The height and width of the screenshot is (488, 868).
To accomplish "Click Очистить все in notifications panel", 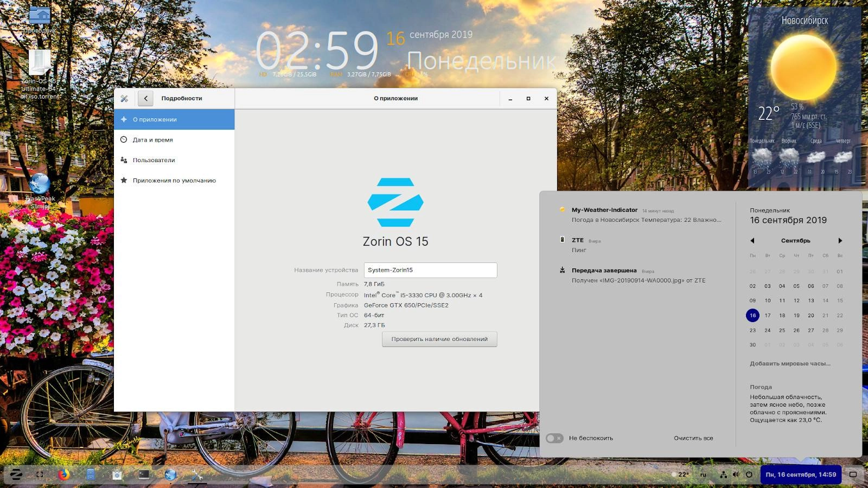I will click(x=693, y=438).
